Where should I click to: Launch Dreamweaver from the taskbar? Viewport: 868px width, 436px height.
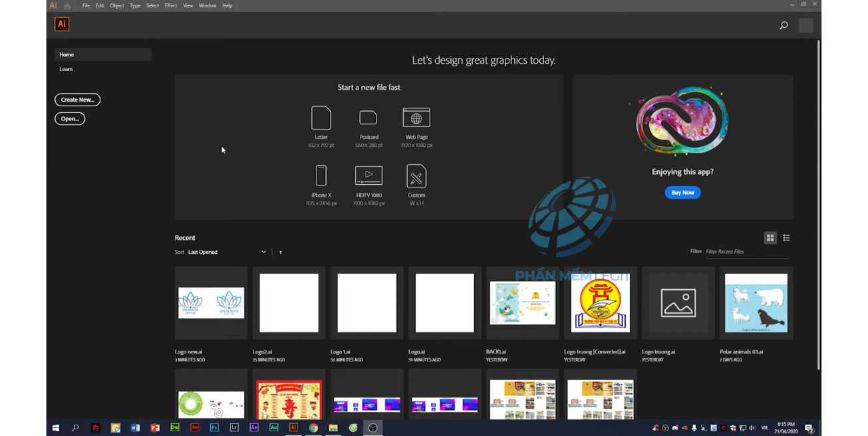pos(175,428)
